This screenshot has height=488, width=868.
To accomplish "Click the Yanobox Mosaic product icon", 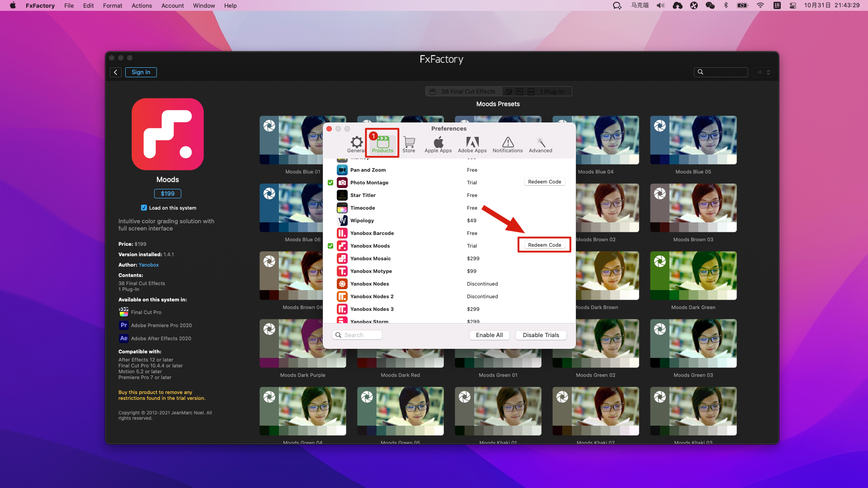I will click(342, 258).
